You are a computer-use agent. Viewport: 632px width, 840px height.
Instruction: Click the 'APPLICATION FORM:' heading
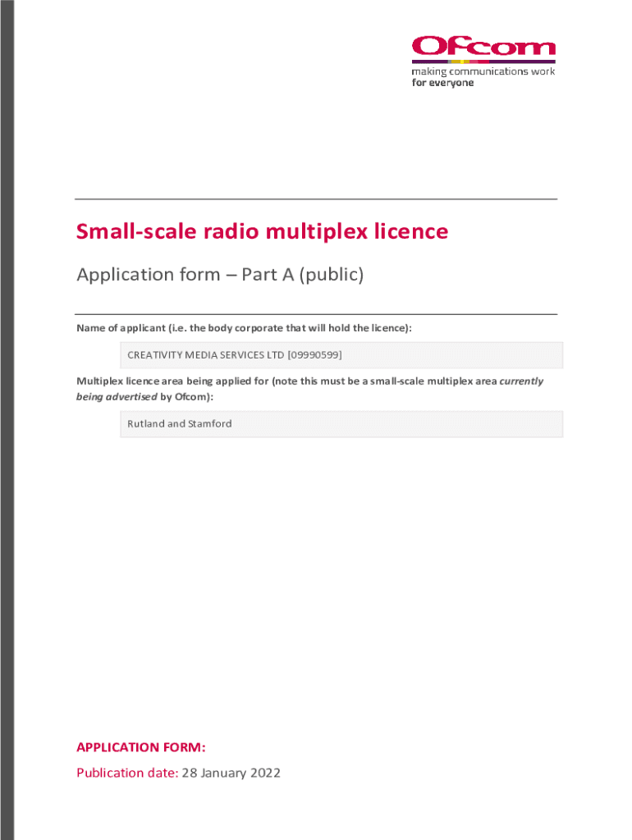140,747
